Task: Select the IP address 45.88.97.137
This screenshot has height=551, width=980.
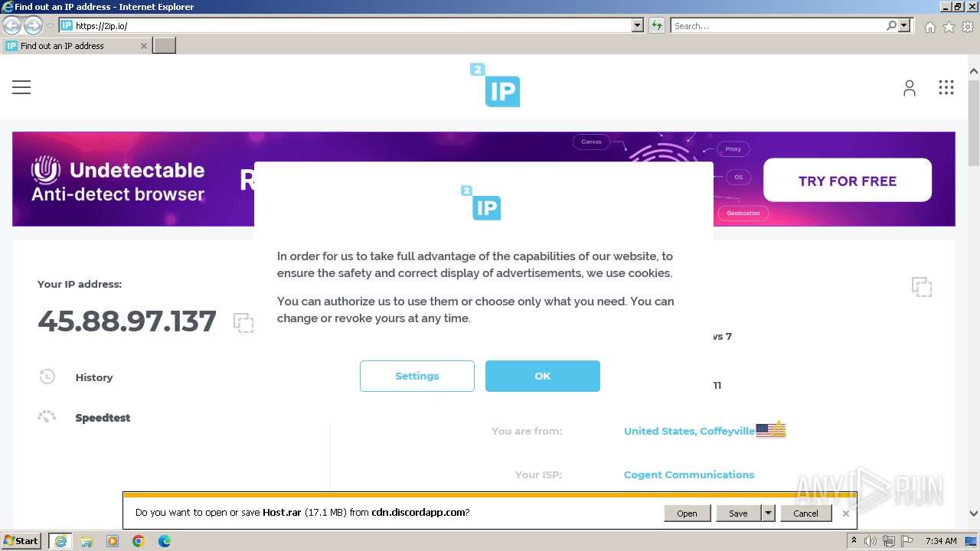Action: click(x=127, y=321)
